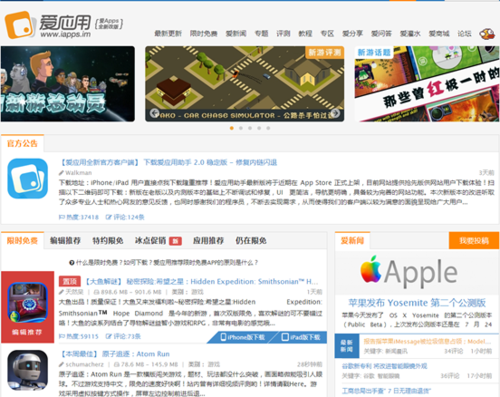Switch to the 冰点促销 tab
Screen dimensions: 500x397
point(150,241)
